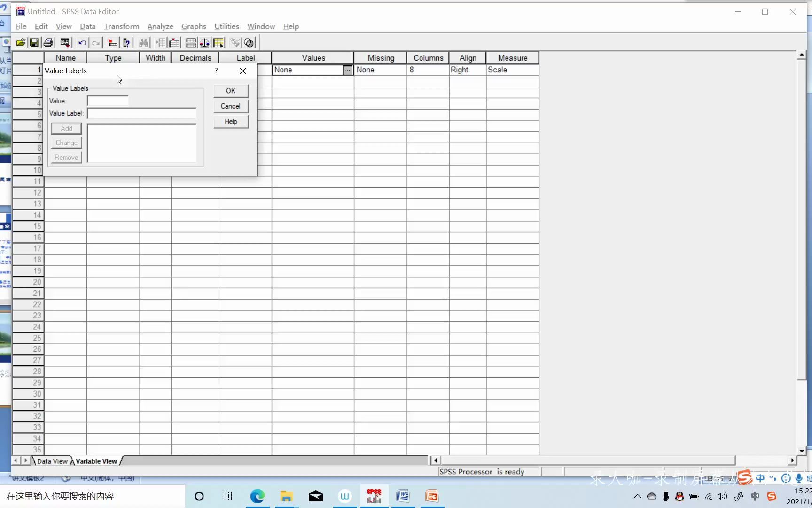This screenshot has width=812, height=508.
Task: Open the Mail app from the taskbar
Action: [x=316, y=496]
